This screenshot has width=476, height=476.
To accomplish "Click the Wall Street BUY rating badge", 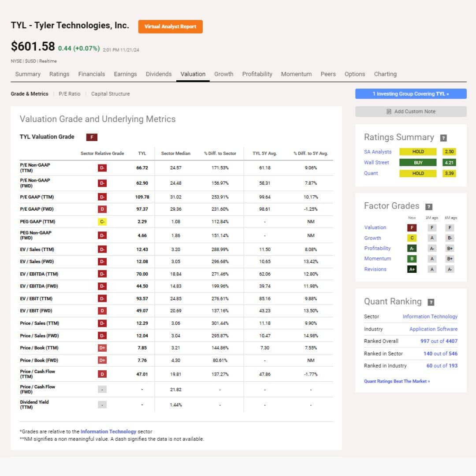I will [x=418, y=163].
